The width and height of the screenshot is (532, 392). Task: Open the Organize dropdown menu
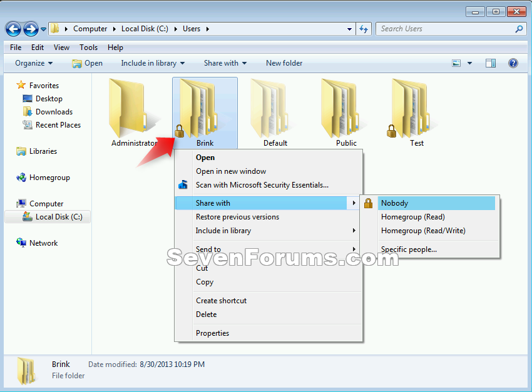click(34, 63)
